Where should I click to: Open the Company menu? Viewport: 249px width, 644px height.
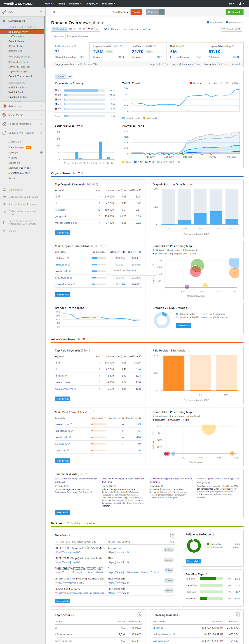[92, 4]
